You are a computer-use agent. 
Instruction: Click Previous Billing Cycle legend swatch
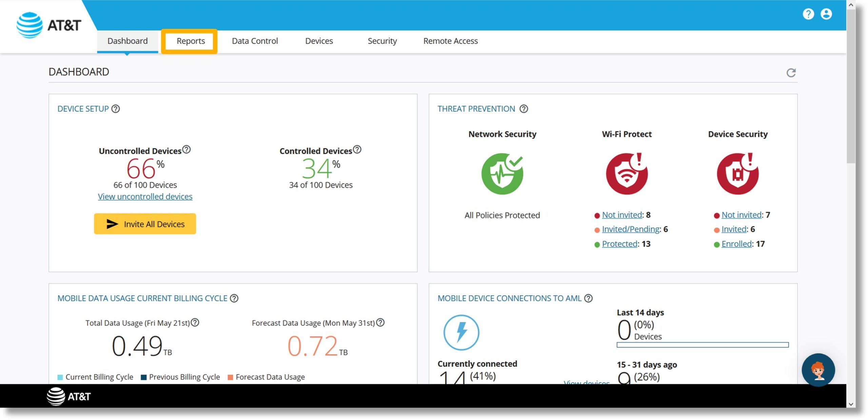143,377
